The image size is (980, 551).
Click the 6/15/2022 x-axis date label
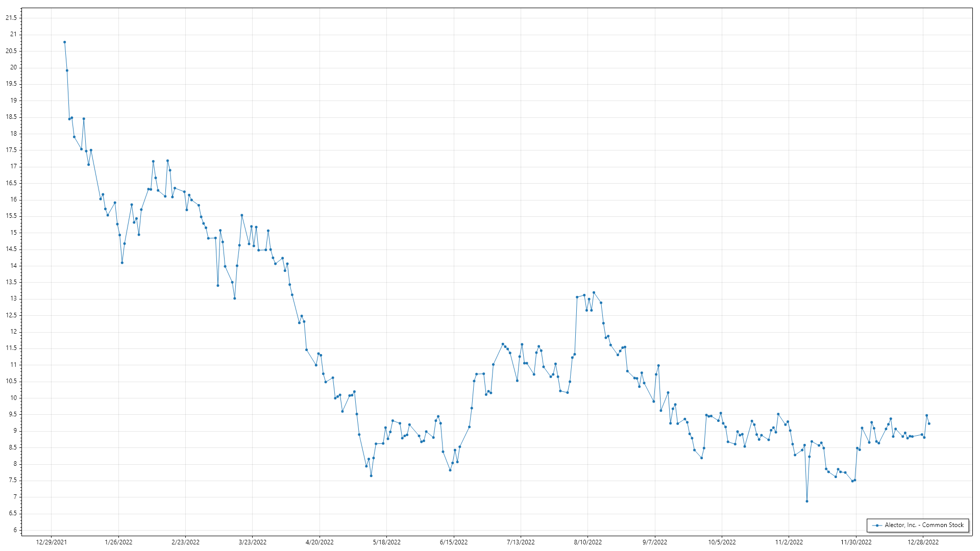[454, 542]
